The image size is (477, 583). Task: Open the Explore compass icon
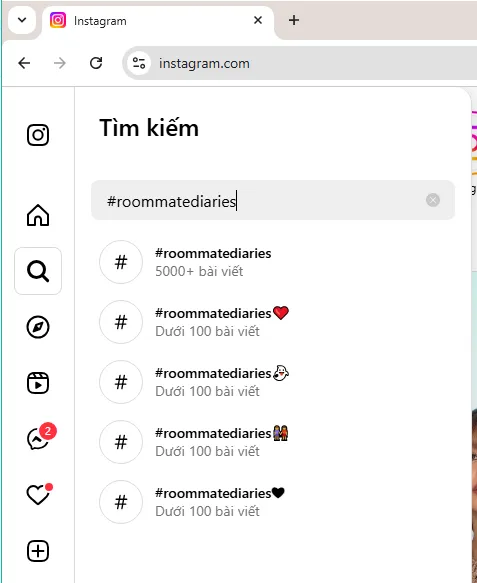coord(38,327)
